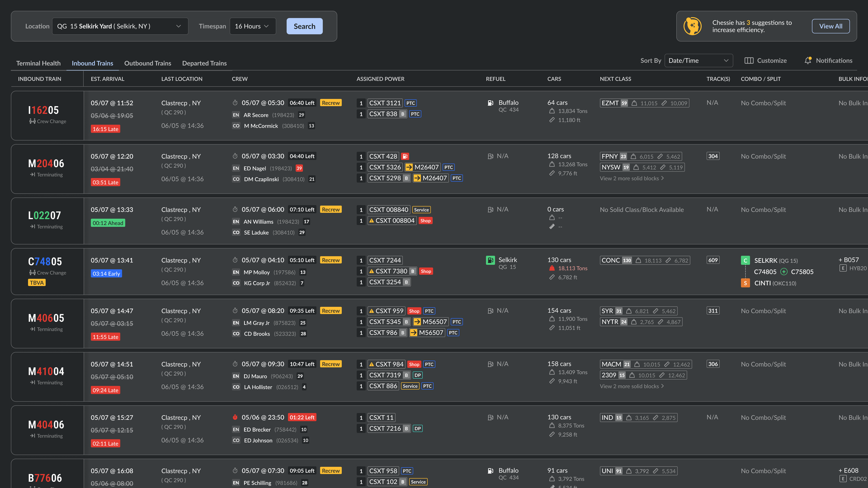Click the orange arrow icon next to M26407

coord(409,167)
